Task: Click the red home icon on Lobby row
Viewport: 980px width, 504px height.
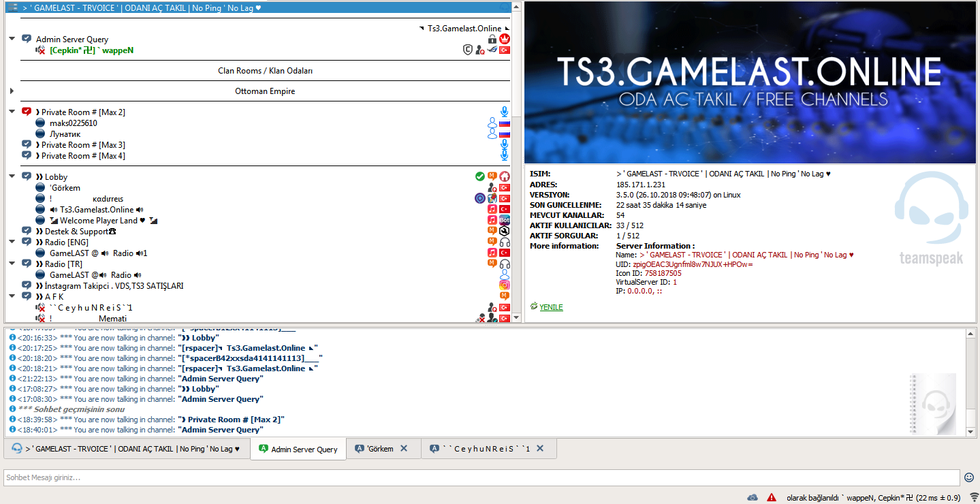Action: point(505,176)
